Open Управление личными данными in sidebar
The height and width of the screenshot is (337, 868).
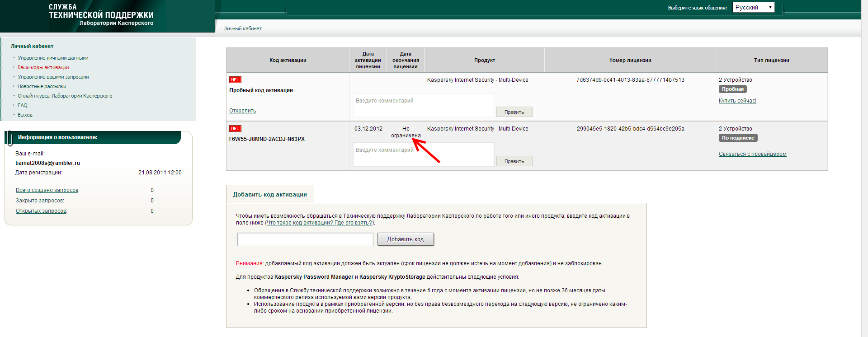(x=53, y=58)
